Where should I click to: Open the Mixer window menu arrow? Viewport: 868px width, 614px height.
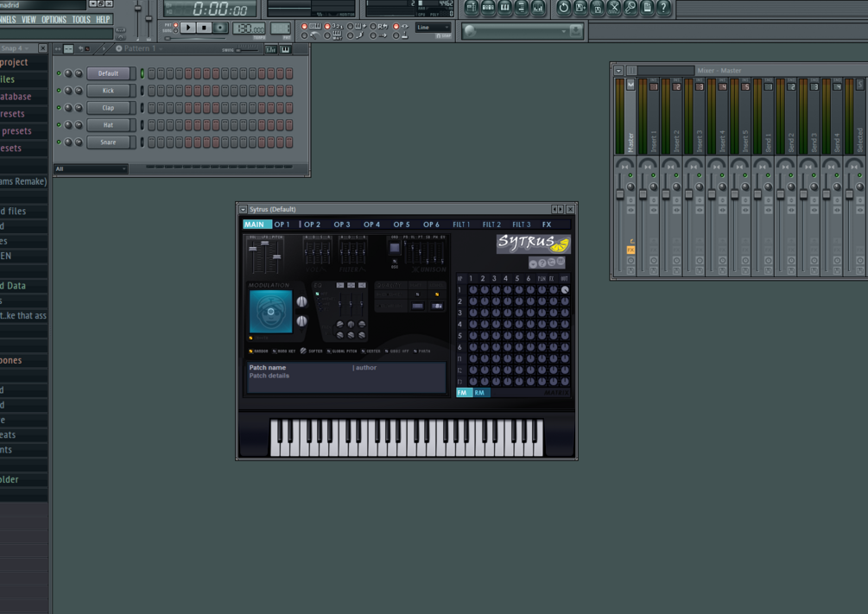[619, 70]
